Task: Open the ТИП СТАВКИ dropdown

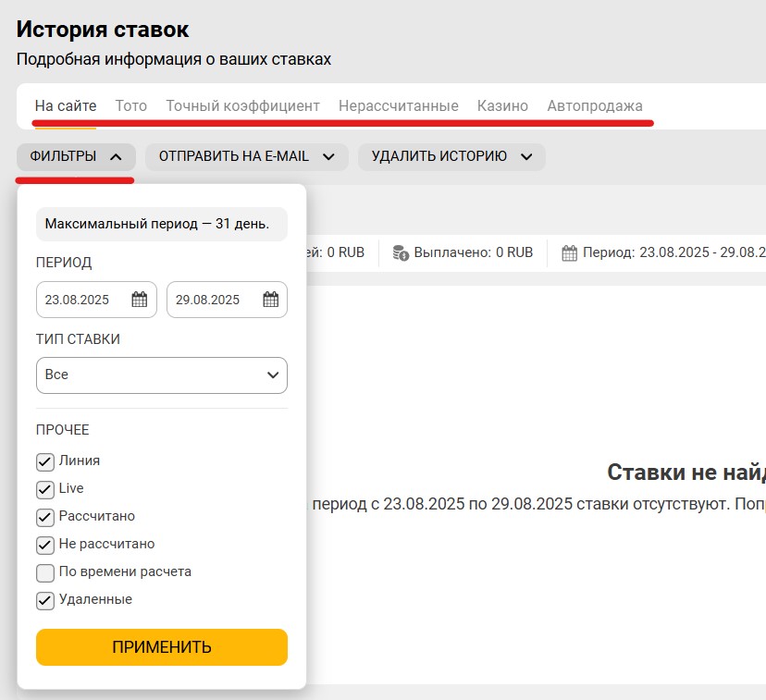Action: (x=161, y=375)
